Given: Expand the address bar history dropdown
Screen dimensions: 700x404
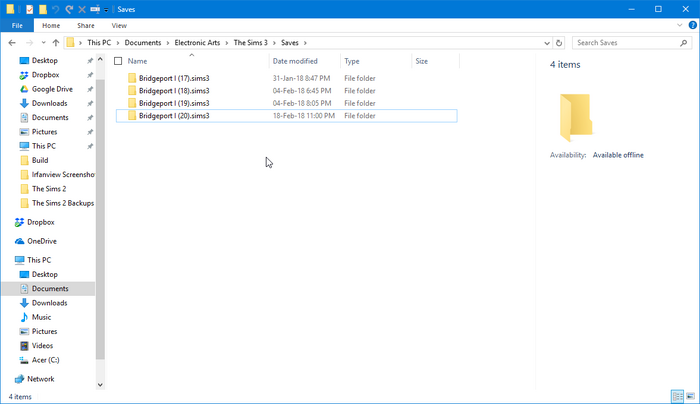Looking at the screenshot, I should tap(547, 43).
